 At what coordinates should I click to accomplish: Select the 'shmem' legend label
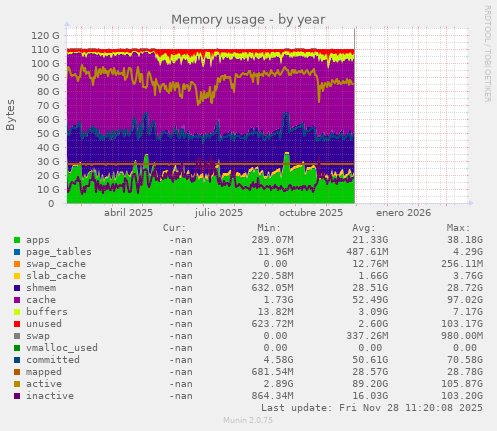[41, 288]
